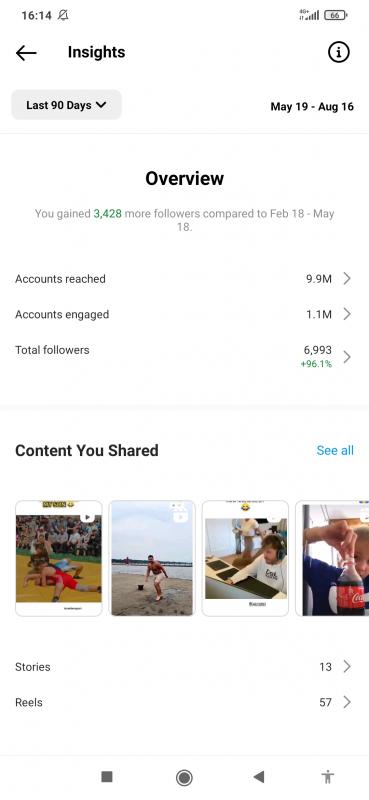Open Reels chevron arrow

point(347,702)
